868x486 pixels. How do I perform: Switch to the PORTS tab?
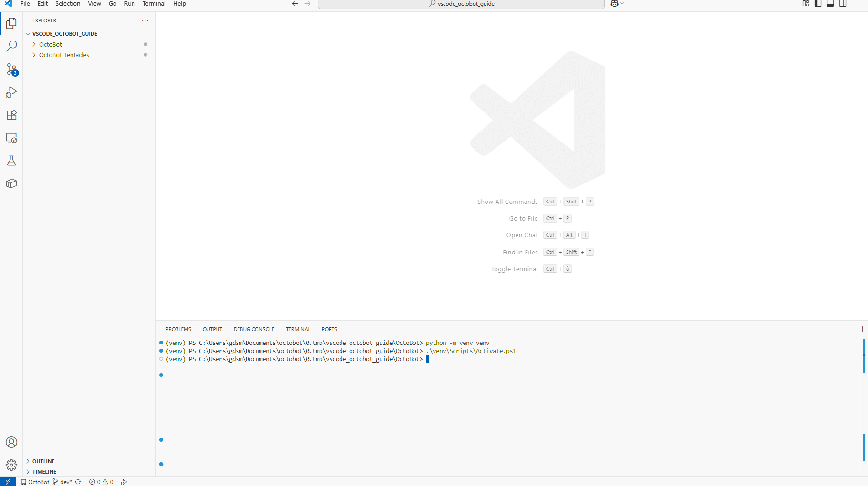tap(330, 329)
